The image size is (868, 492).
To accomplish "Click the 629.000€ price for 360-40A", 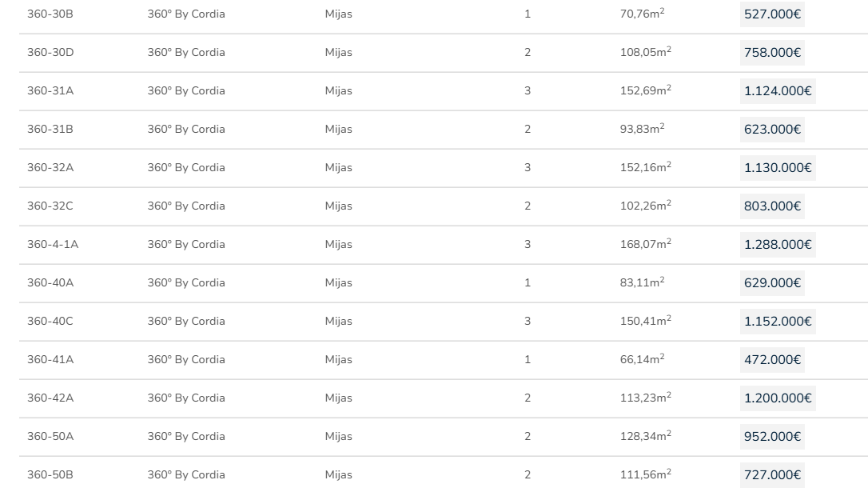I will pos(772,283).
